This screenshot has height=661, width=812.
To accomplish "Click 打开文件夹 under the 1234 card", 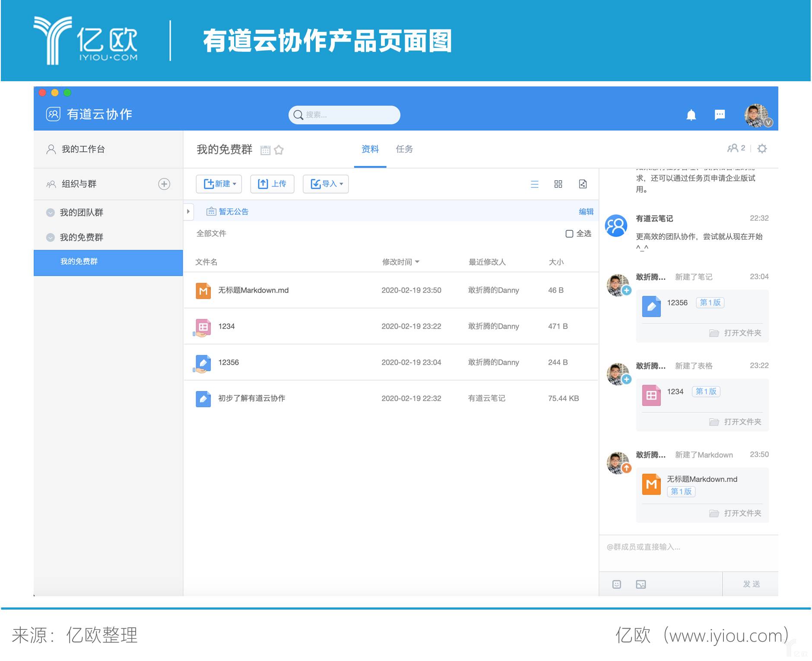I will click(x=736, y=422).
